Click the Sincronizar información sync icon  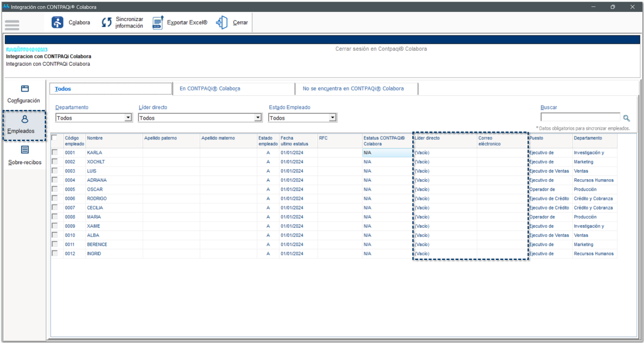coord(107,22)
